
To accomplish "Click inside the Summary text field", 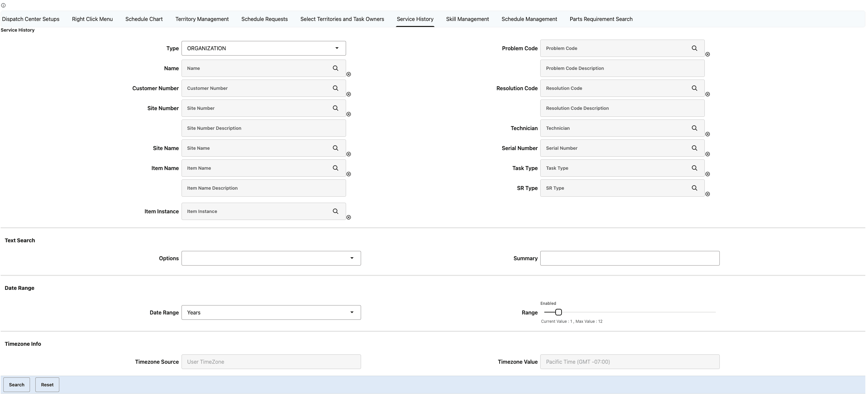I will click(x=630, y=258).
